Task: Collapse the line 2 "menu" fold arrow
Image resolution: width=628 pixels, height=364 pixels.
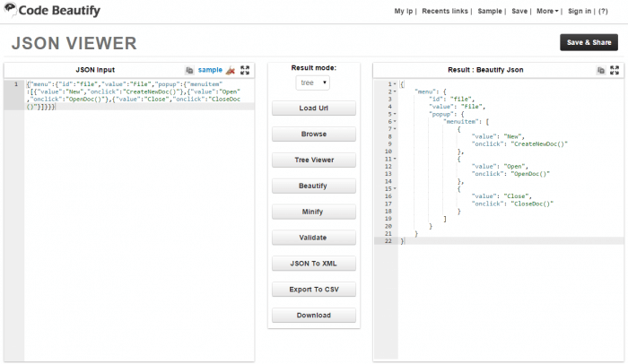Action: tap(395, 91)
